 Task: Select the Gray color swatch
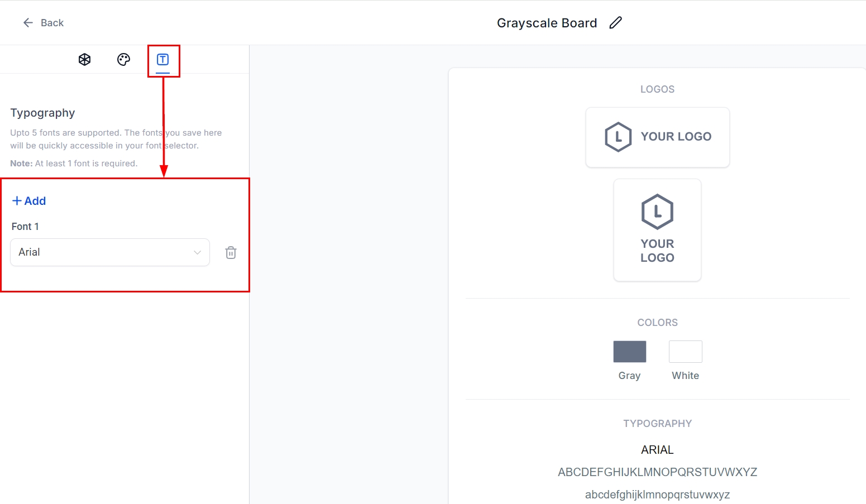tap(629, 352)
